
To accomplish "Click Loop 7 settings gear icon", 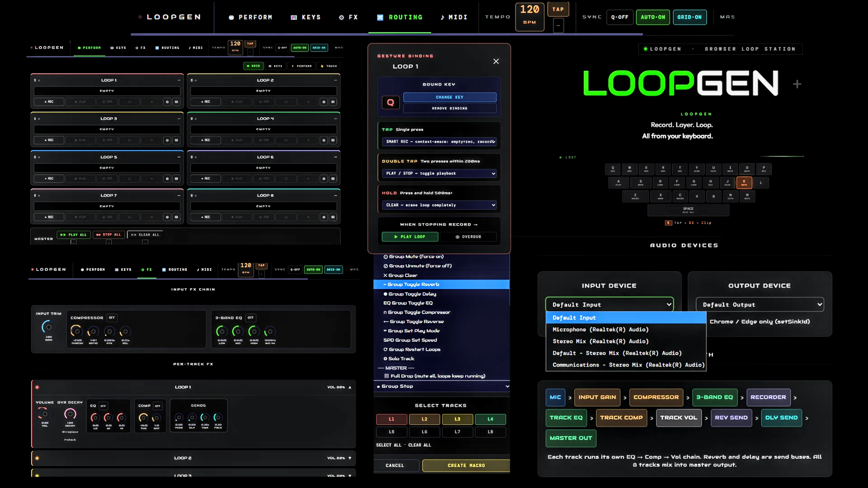I will [x=167, y=217].
